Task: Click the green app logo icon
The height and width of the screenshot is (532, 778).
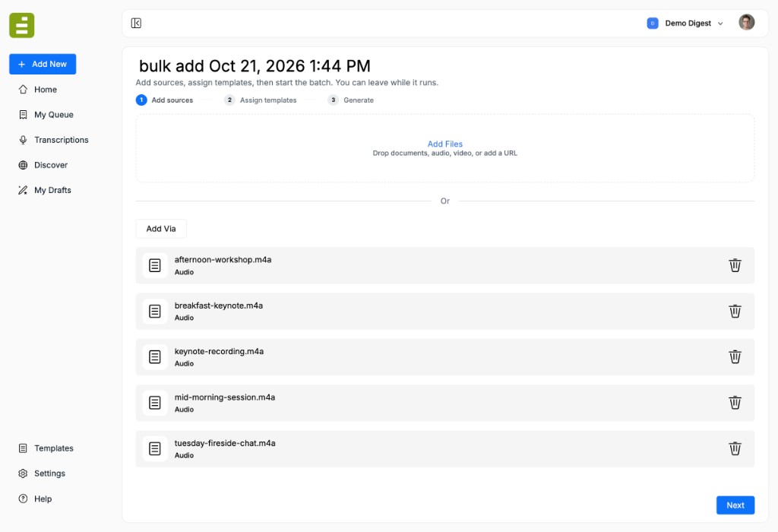Action: [x=22, y=25]
